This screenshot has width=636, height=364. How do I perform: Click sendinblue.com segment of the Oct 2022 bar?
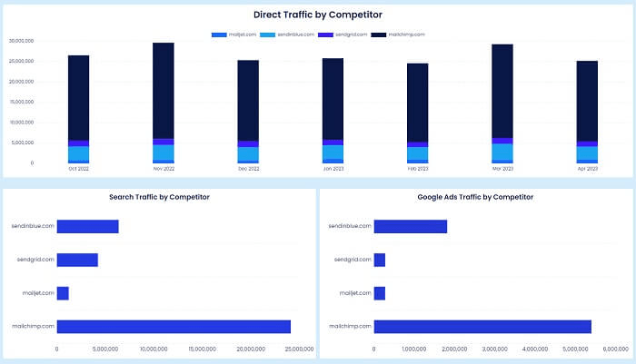tap(79, 153)
